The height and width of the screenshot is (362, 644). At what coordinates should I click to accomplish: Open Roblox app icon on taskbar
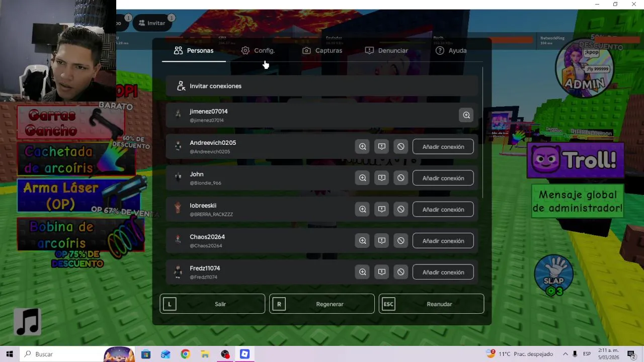(x=245, y=354)
